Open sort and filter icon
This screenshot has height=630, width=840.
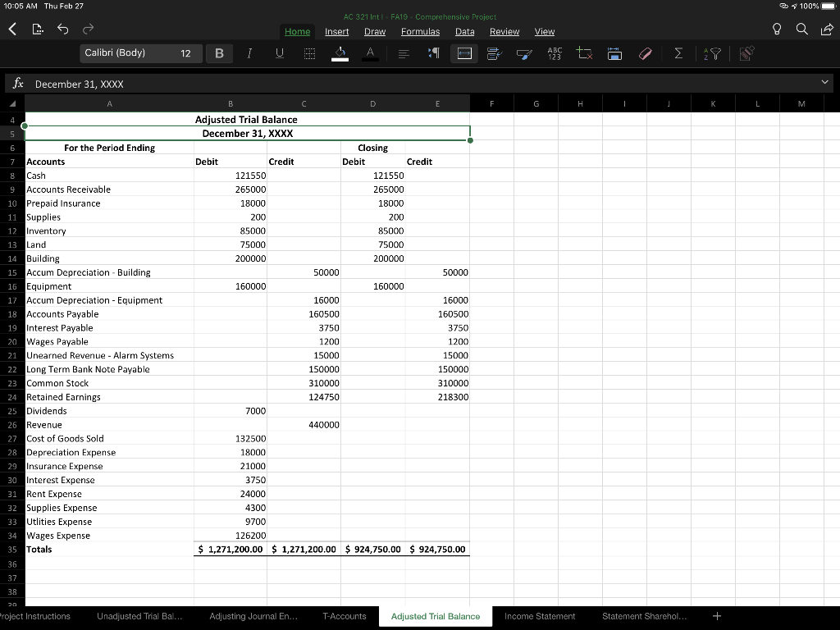click(x=712, y=53)
